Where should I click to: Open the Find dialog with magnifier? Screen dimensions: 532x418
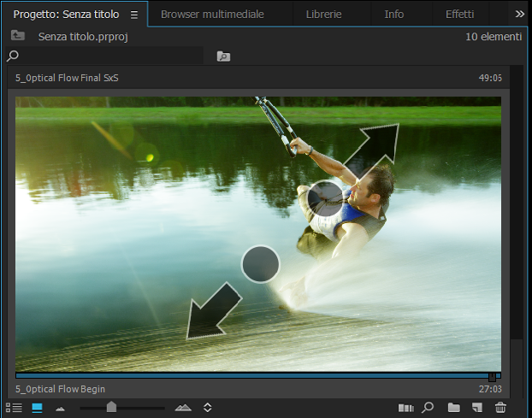428,408
